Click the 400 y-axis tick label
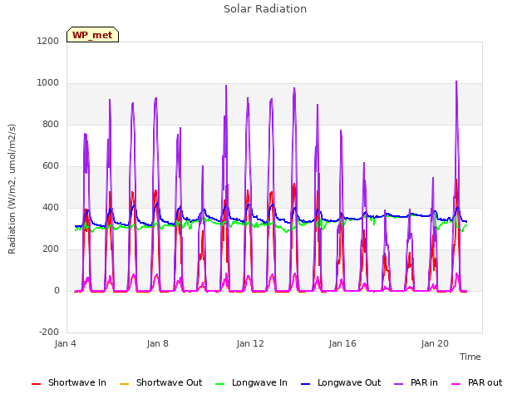This screenshot has width=532, height=399. [51, 207]
